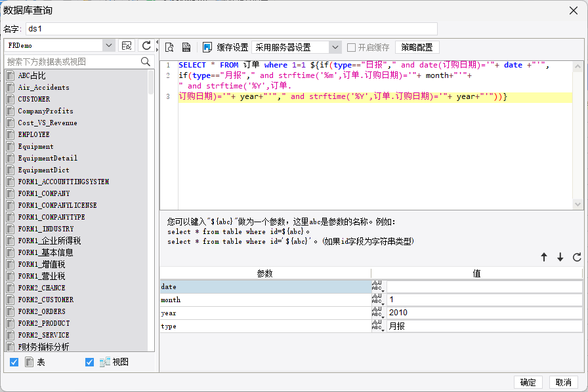Click the month value field showing 1
This screenshot has width=588, height=392.
coord(484,300)
